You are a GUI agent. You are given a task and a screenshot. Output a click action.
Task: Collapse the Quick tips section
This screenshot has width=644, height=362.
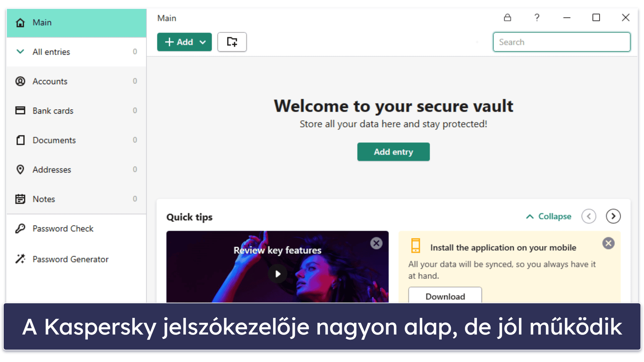click(548, 216)
